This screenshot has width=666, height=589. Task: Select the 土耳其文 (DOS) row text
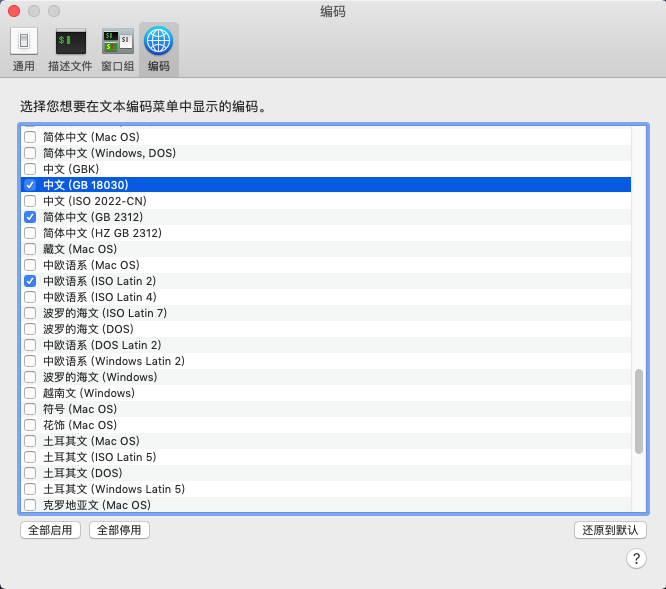point(83,473)
